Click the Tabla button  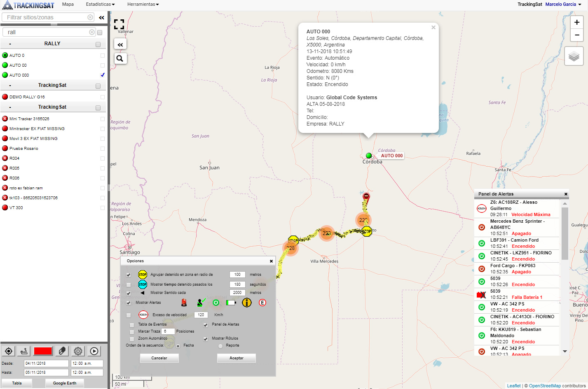pos(17,383)
